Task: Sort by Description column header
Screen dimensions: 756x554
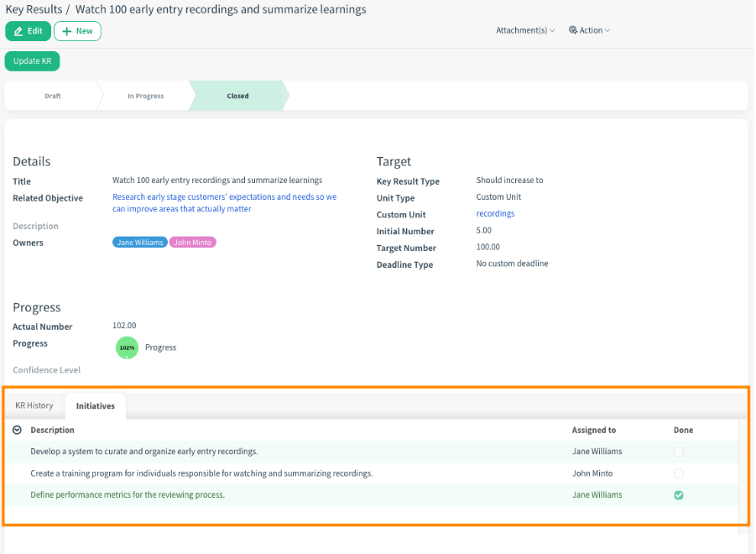Action: point(53,430)
